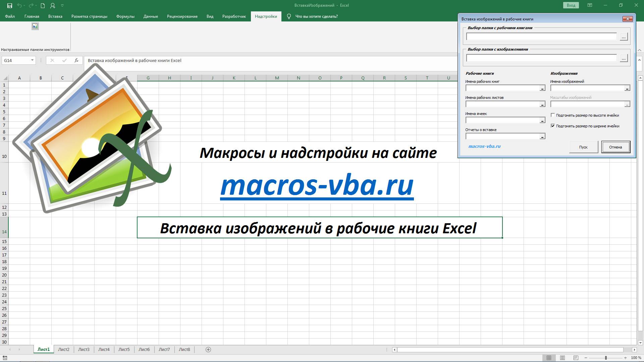The width and height of the screenshot is (644, 362).
Task: Click the Insert Function fx icon
Action: (76, 60)
